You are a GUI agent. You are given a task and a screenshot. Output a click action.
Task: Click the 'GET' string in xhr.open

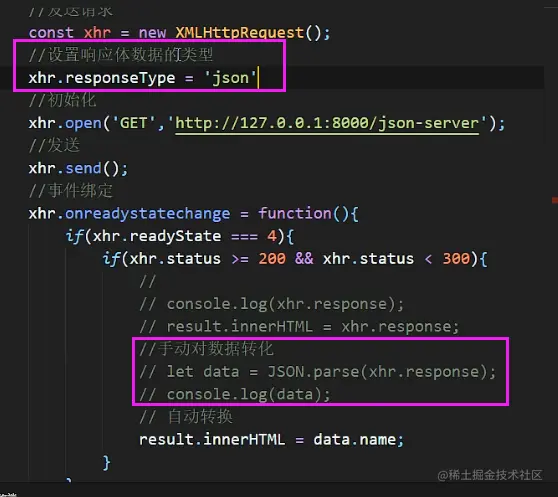click(133, 123)
